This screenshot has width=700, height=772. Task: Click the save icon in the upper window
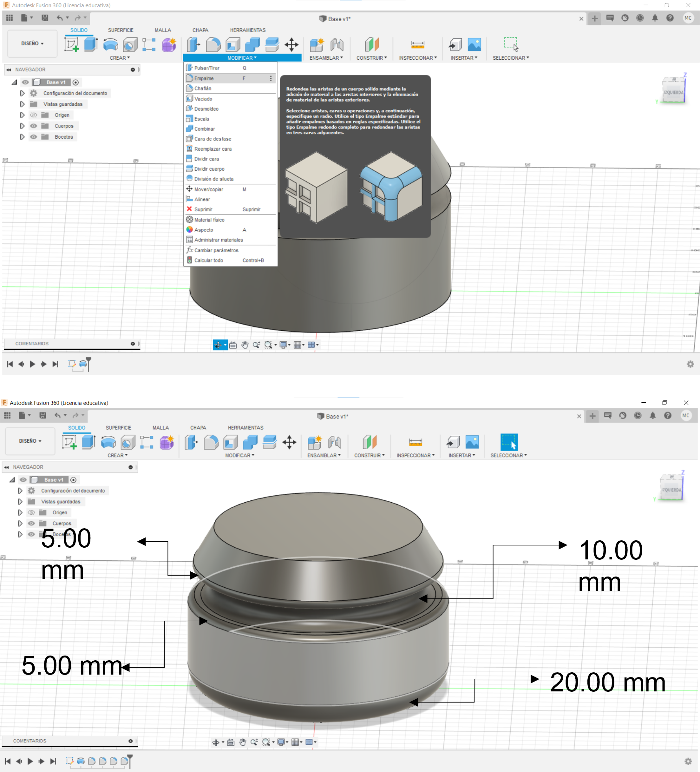tap(45, 18)
